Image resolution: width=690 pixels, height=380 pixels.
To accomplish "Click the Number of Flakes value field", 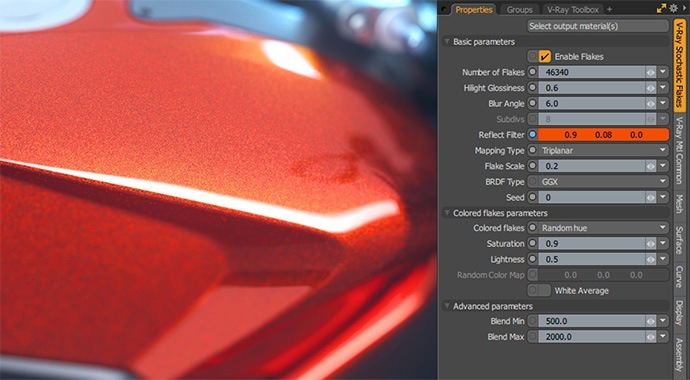I will point(591,72).
